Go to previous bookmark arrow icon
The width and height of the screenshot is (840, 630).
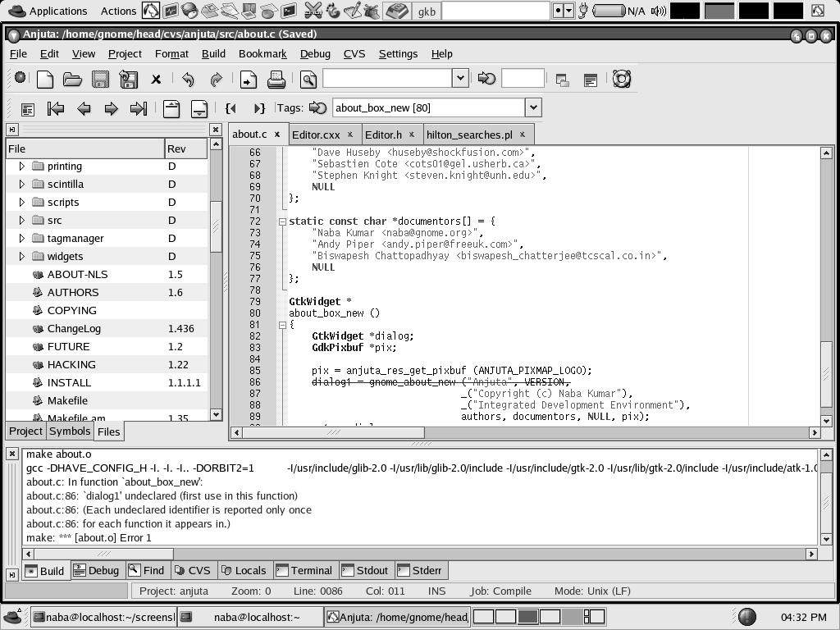[x=84, y=109]
